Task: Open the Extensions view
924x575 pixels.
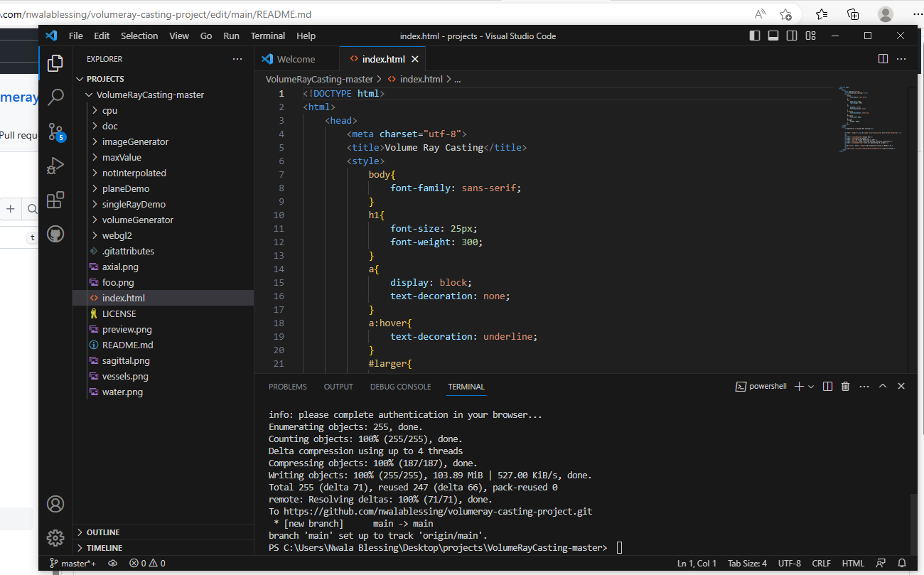Action: (55, 200)
